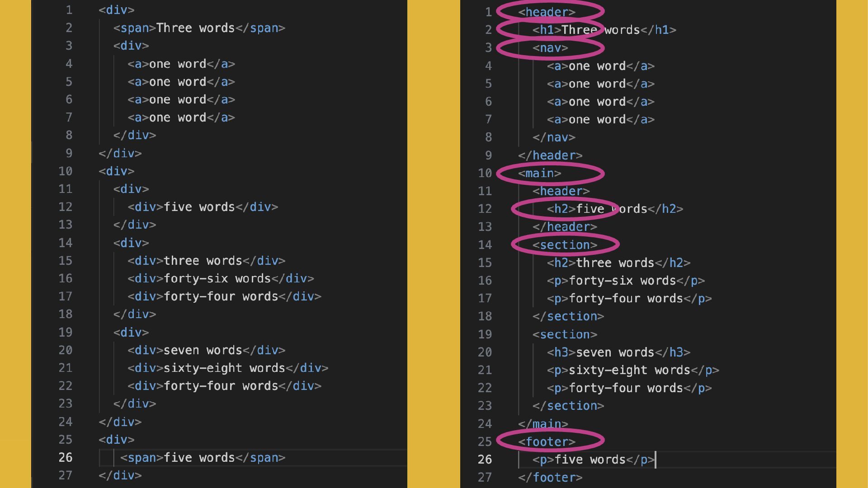The height and width of the screenshot is (488, 868).
Task: Click the circled main opening tag
Action: click(x=539, y=173)
